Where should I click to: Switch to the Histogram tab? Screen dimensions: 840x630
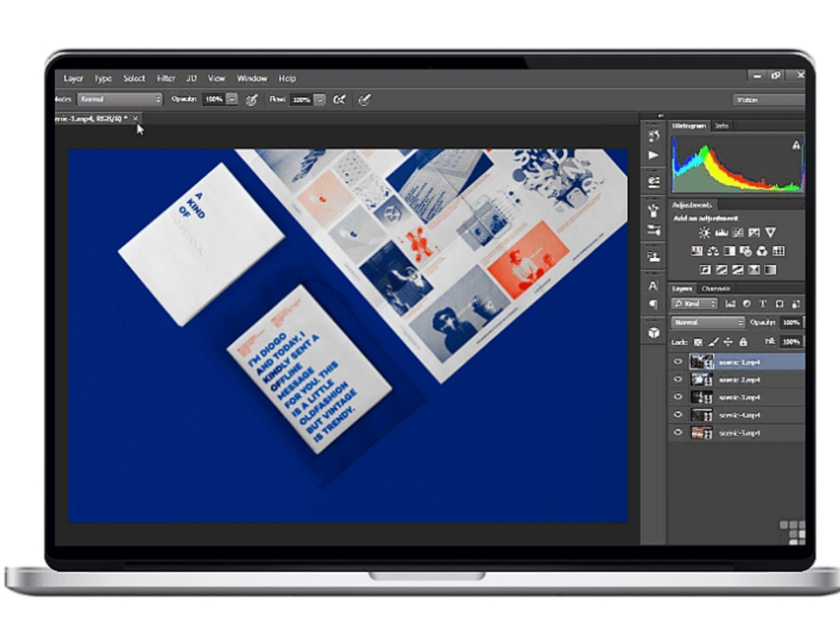[x=689, y=126]
